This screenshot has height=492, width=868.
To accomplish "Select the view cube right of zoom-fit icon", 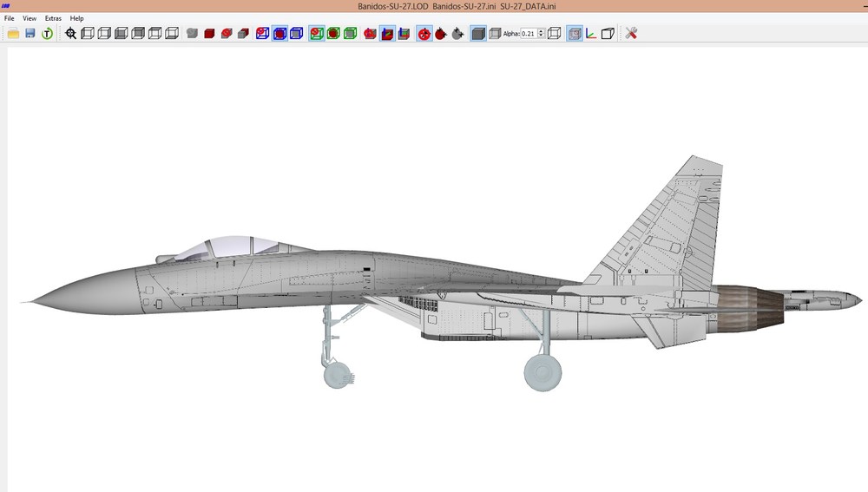I will pos(88,33).
